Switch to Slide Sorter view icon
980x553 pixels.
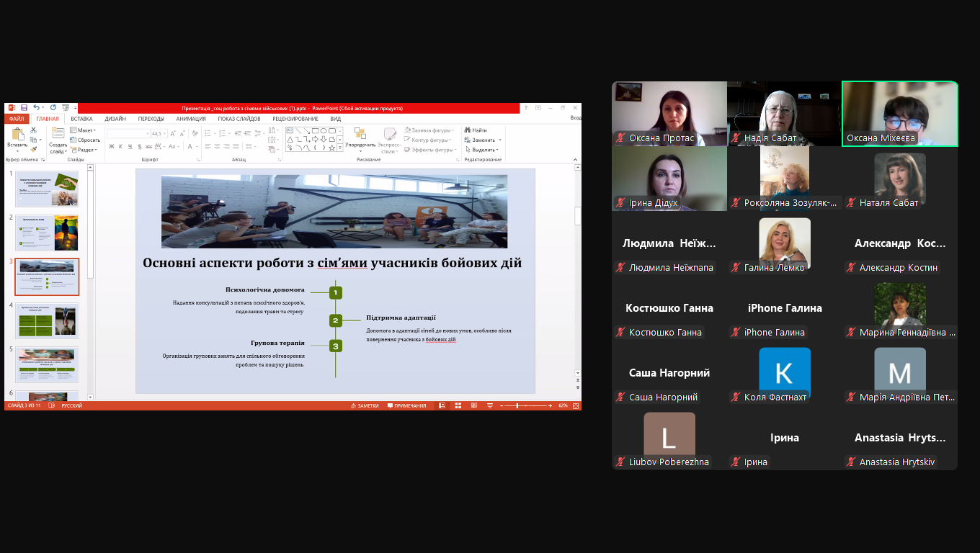458,406
